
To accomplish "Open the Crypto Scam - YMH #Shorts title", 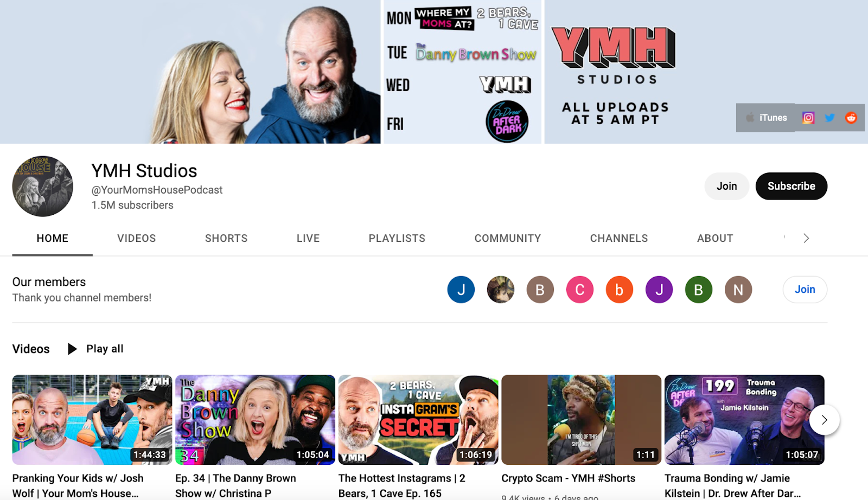I will pos(569,478).
